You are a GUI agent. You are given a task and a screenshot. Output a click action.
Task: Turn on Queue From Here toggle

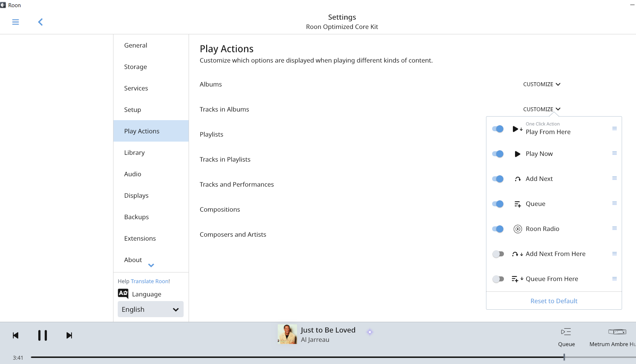coord(498,279)
